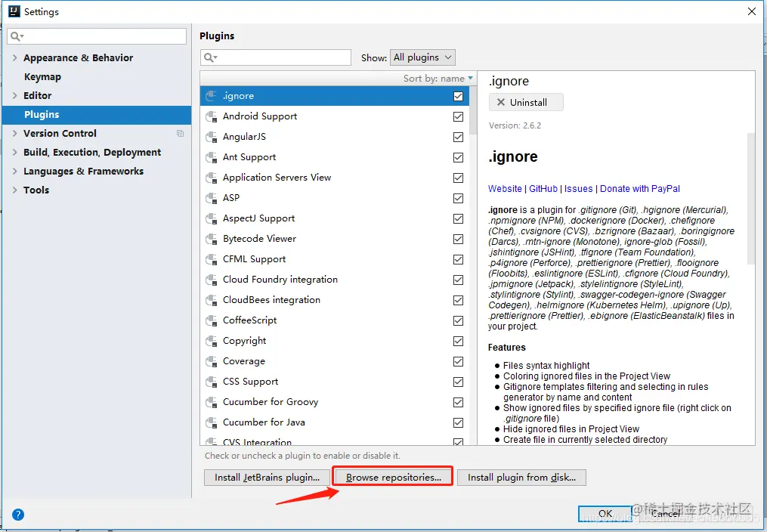Expand Appearance & Behavior settings node
The width and height of the screenshot is (767, 532).
(x=14, y=57)
